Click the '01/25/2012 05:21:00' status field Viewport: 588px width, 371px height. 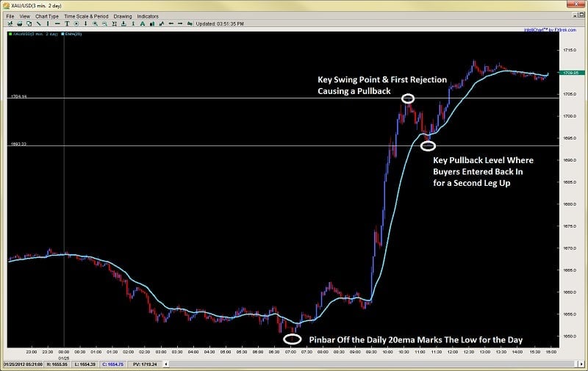point(24,364)
